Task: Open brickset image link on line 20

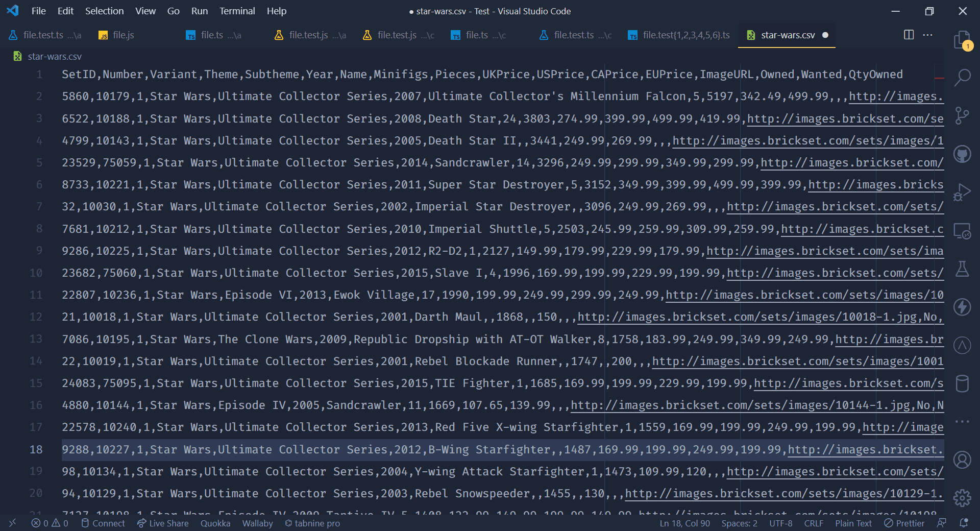Action: [784, 494]
